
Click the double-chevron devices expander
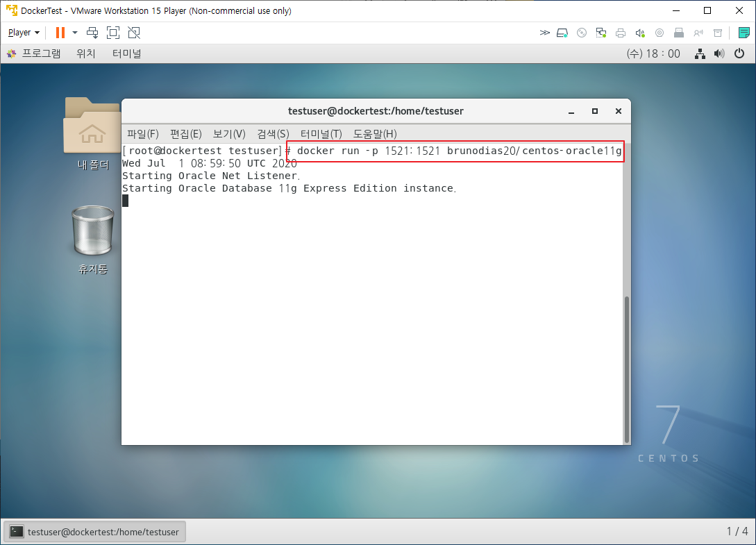[544, 33]
